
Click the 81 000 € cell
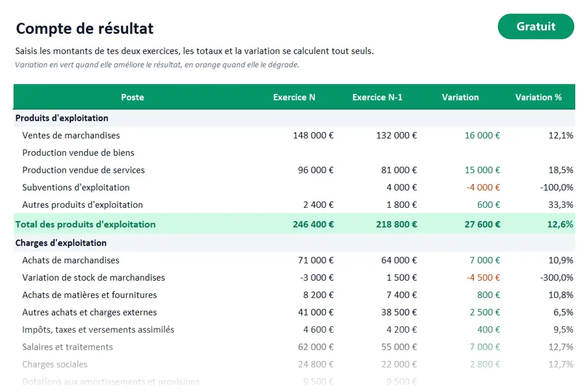(399, 170)
